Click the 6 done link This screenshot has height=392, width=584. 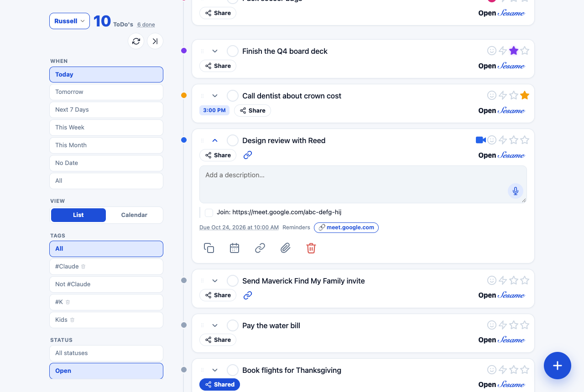pyautogui.click(x=146, y=25)
